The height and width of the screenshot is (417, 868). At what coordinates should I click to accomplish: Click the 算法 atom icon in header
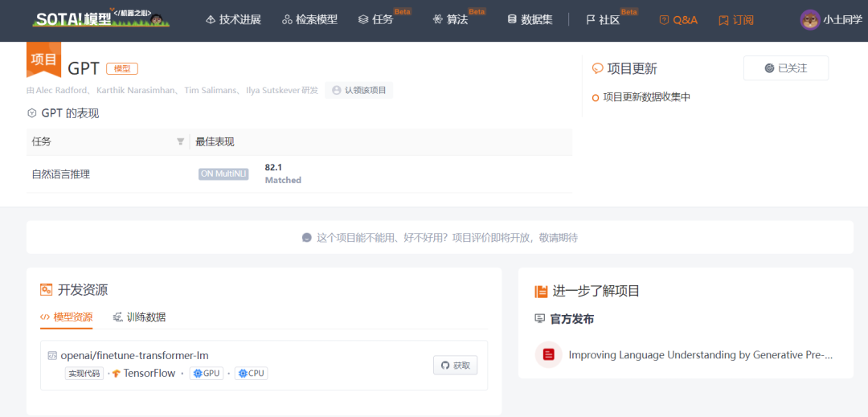tap(436, 20)
